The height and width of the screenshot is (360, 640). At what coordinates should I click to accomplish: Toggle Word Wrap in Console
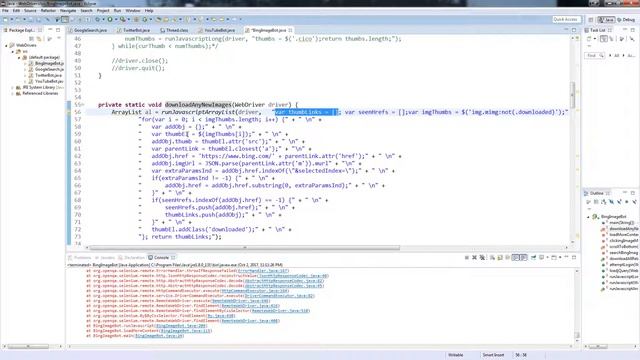tap(507, 258)
